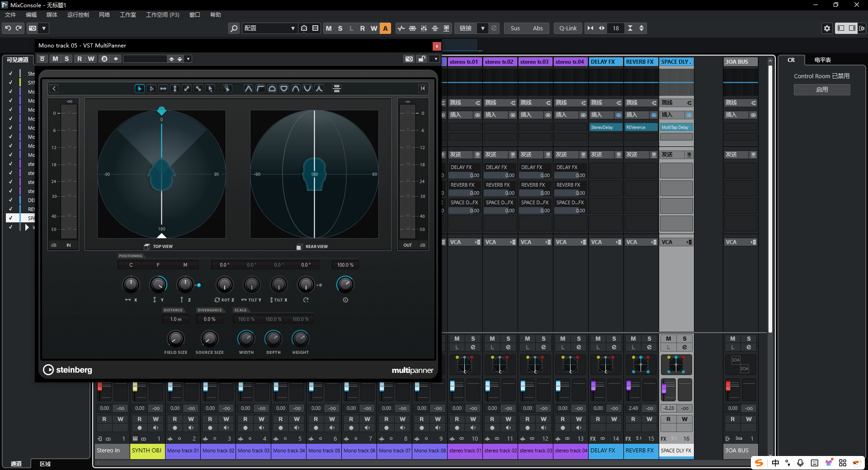
Task: Expand the 链接 link dropdown arrow
Action: tap(483, 28)
